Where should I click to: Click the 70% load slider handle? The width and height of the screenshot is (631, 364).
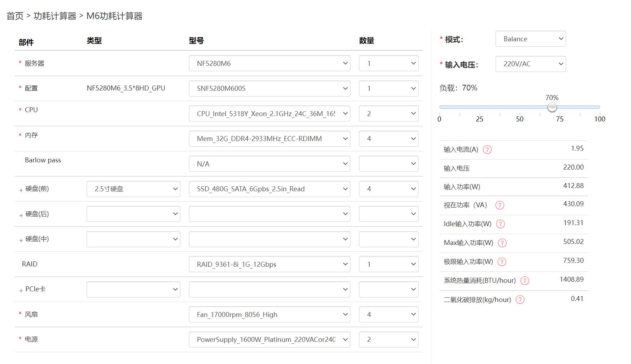(552, 107)
